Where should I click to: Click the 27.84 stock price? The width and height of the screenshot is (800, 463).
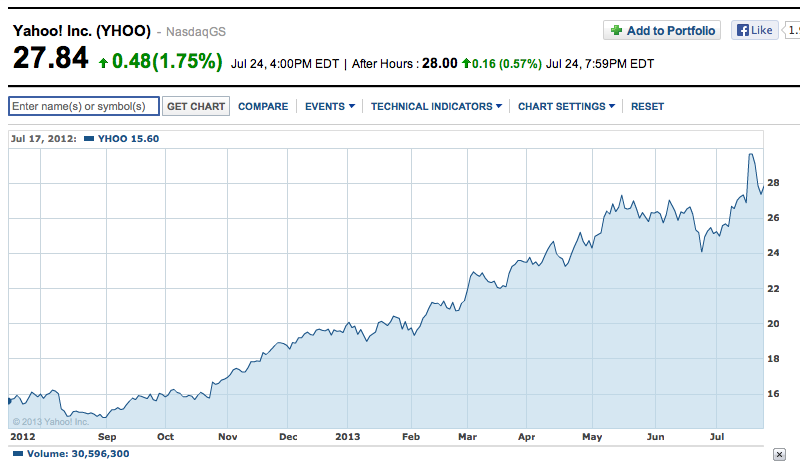tap(51, 57)
